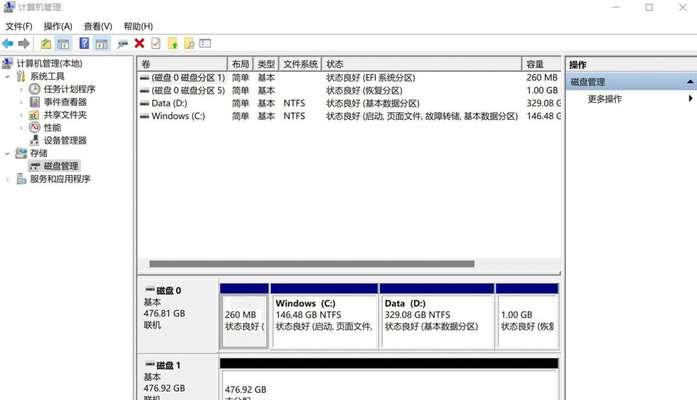Image resolution: width=697 pixels, height=400 pixels.
Task: Toggle Show/Hide Action Pane icon
Action: (102, 44)
